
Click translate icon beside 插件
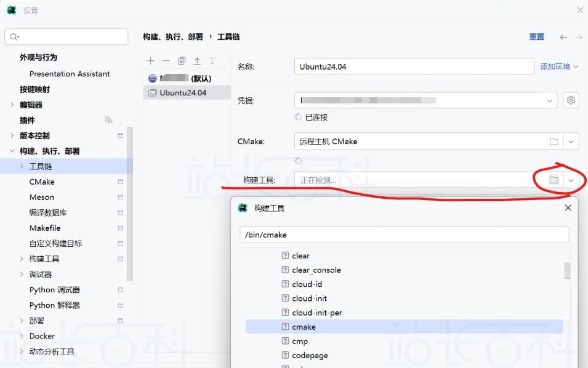tap(108, 120)
